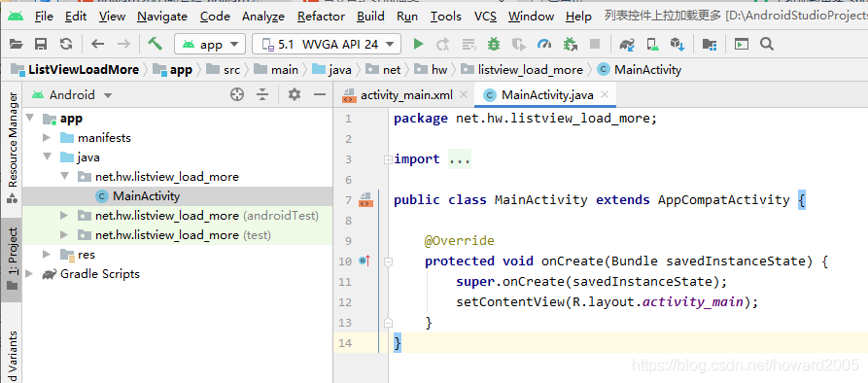Open the File menu

click(x=44, y=17)
